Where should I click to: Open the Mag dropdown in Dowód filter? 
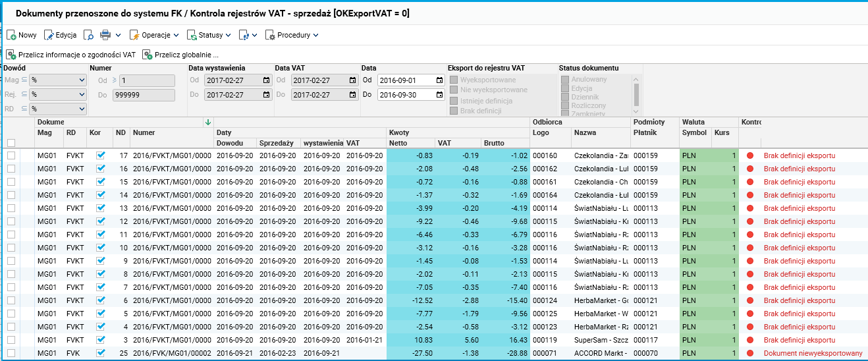point(58,80)
